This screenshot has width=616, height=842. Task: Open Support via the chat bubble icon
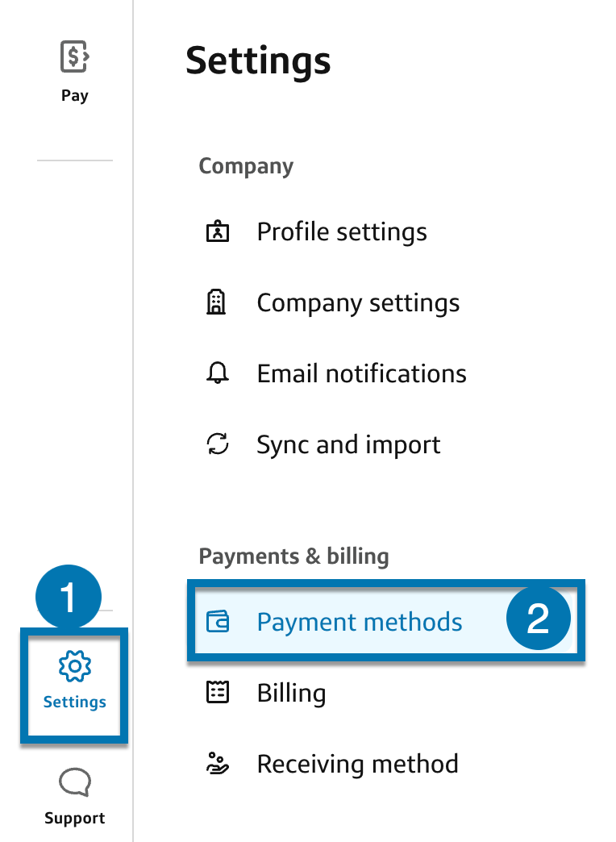tap(74, 782)
